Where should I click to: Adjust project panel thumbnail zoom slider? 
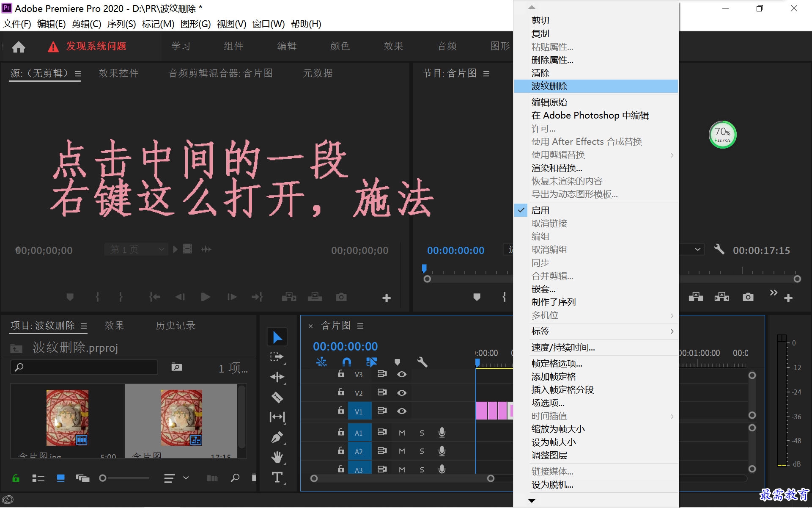coord(103,478)
